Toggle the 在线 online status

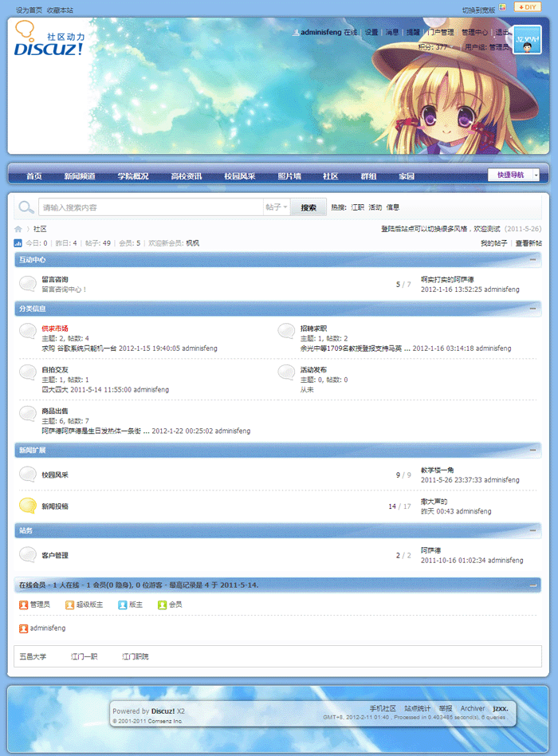pyautogui.click(x=350, y=33)
